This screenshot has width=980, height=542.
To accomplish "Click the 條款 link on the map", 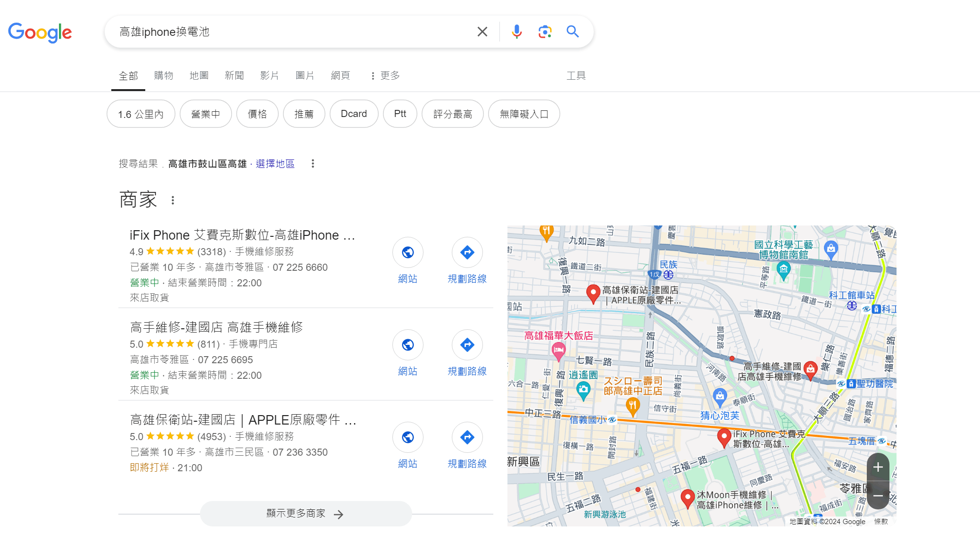I will (881, 521).
